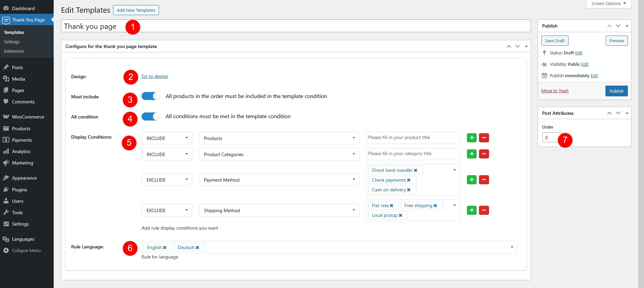Remove the Cash on delivery tag
Viewport: 644px width, 288px height.
[x=409, y=190]
